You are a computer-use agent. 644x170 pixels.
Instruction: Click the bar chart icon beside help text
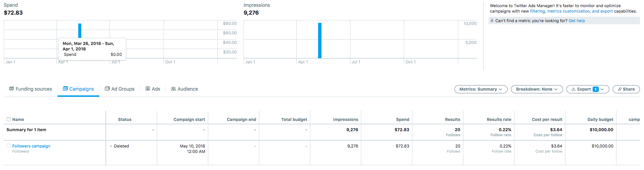pyautogui.click(x=492, y=20)
